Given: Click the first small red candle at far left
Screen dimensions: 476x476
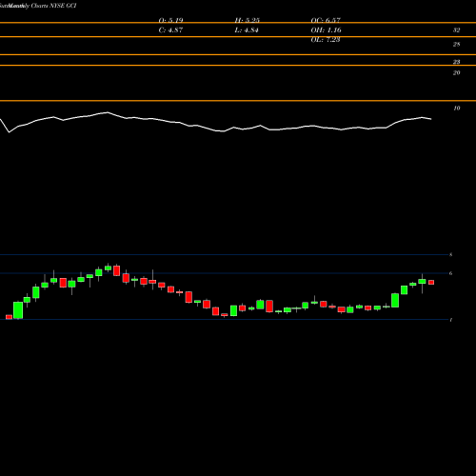Looking at the screenshot, I should click(9, 317).
